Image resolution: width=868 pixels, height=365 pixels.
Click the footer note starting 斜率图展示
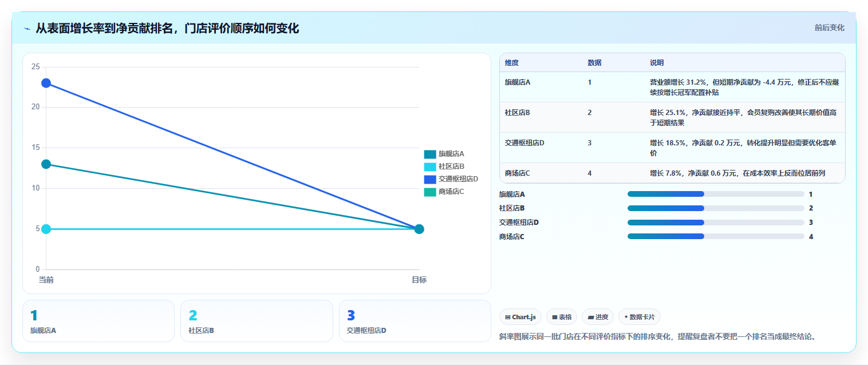point(657,336)
